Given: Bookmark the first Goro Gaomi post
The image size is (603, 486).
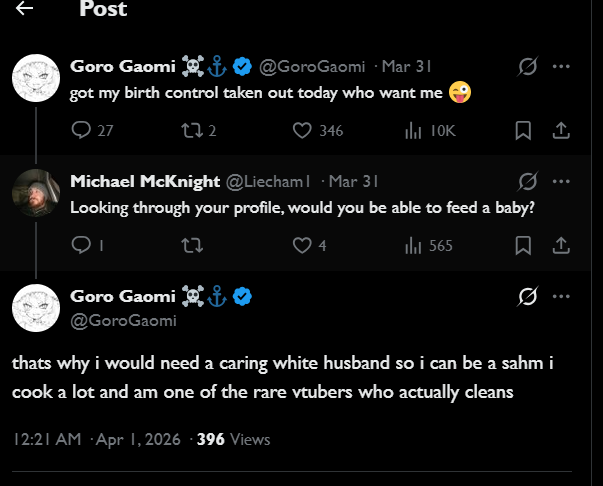Looking at the screenshot, I should point(522,131).
